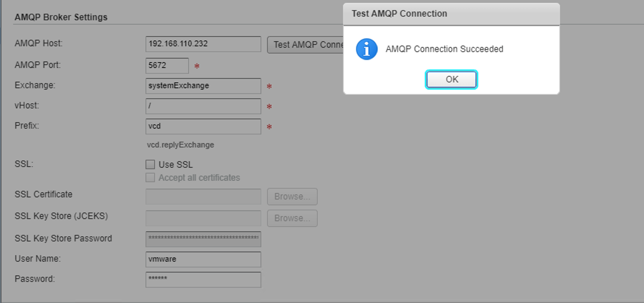Click the blue information icon in the dialog
Viewport: 644px width, 303px height.
pyautogui.click(x=367, y=49)
